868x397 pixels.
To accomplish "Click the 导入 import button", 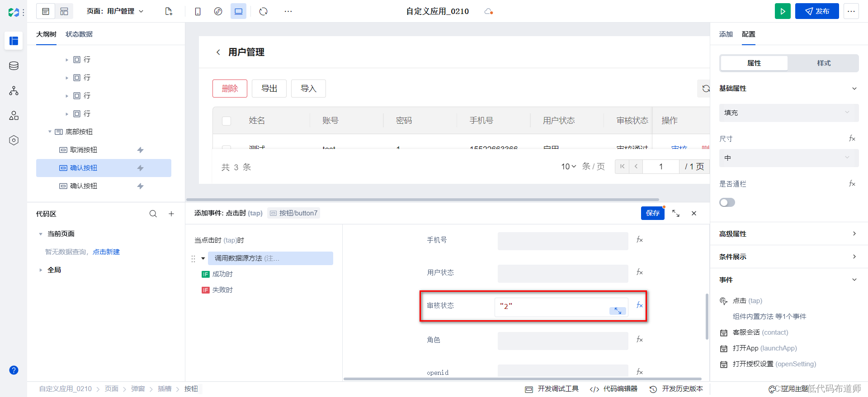I will 308,89.
